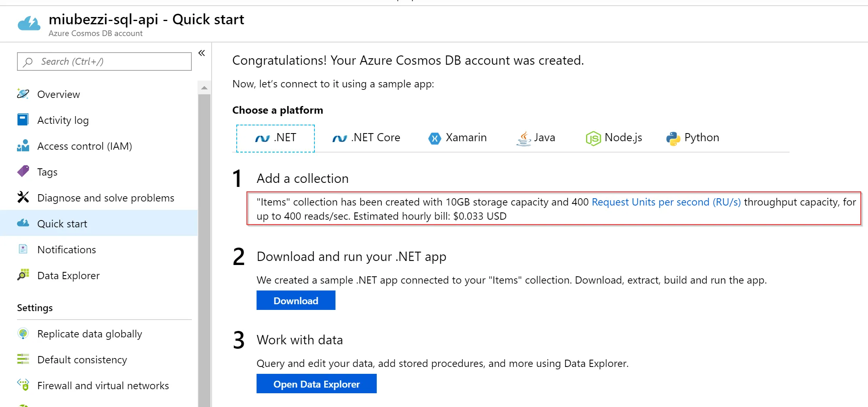This screenshot has height=407, width=868.
Task: Click the Replicate data globally globe icon
Action: [23, 333]
